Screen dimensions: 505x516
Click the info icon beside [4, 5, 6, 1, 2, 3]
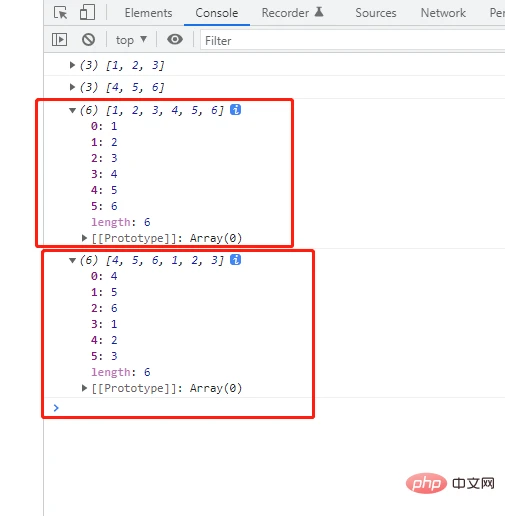pos(235,260)
